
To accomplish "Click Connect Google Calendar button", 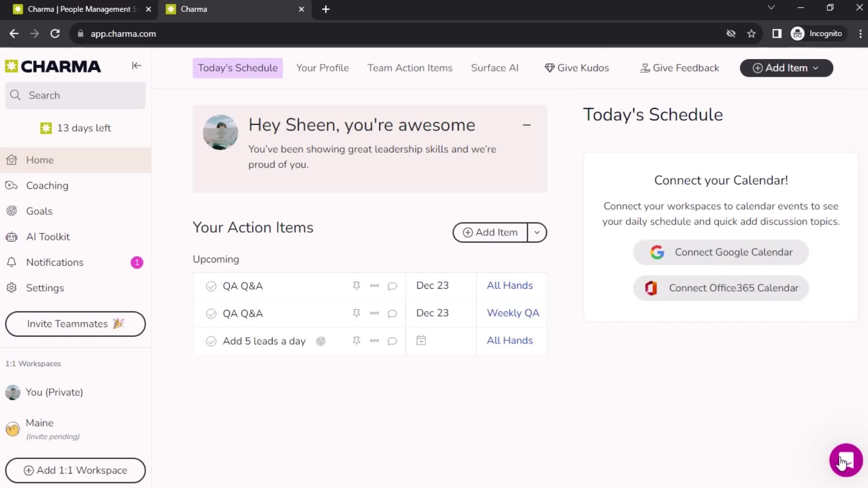I will click(x=721, y=252).
